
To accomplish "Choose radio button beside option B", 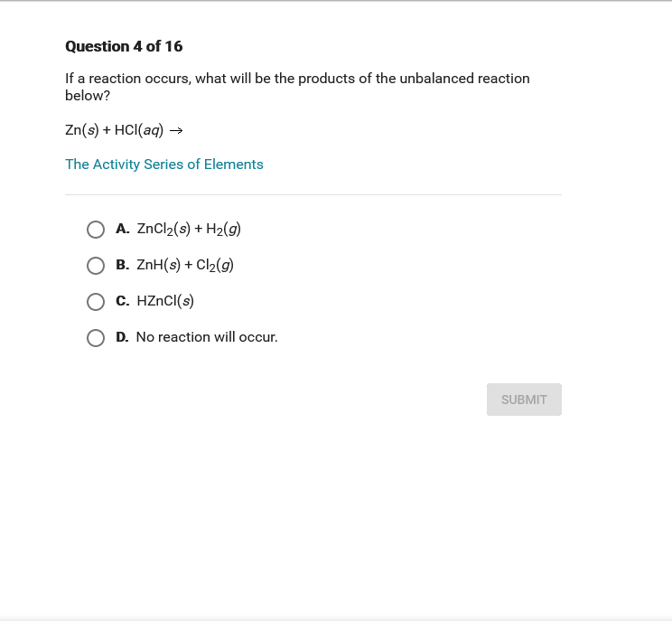I will point(96,266).
